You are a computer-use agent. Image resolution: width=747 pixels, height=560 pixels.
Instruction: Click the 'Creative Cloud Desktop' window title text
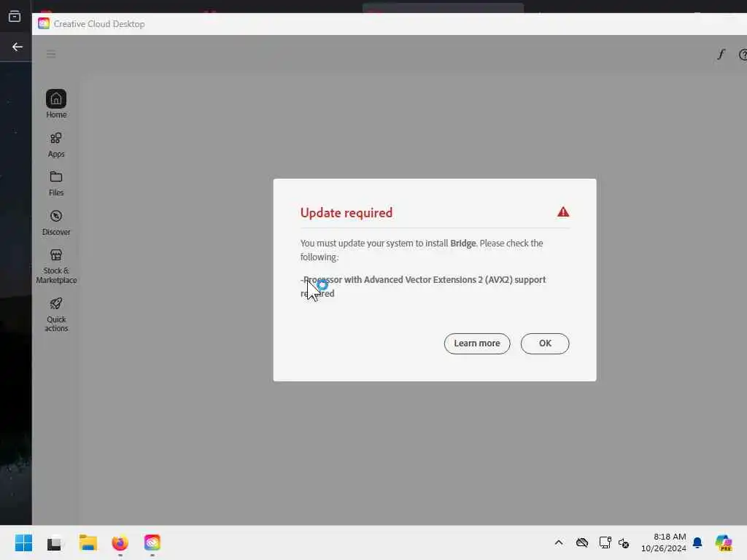[99, 24]
